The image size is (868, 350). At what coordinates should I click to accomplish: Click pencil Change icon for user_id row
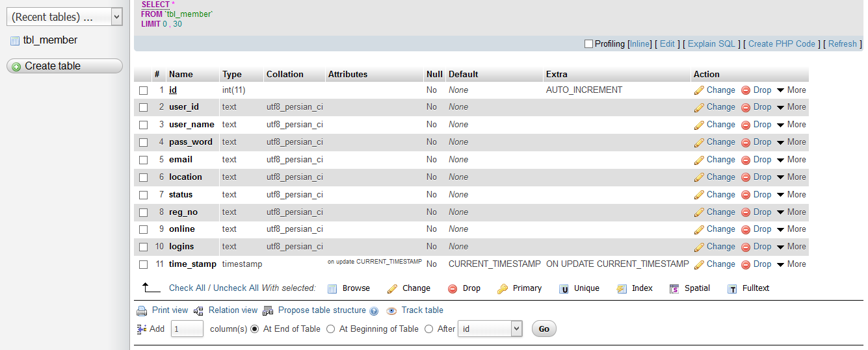pos(699,108)
